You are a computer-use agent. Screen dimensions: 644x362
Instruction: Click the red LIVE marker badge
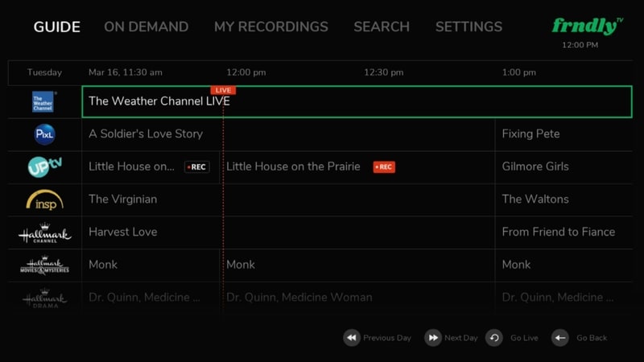point(223,90)
